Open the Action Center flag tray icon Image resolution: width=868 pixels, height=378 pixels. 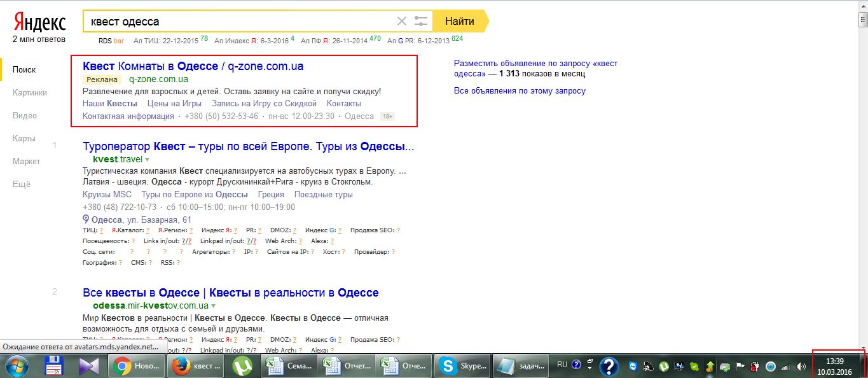tap(740, 367)
